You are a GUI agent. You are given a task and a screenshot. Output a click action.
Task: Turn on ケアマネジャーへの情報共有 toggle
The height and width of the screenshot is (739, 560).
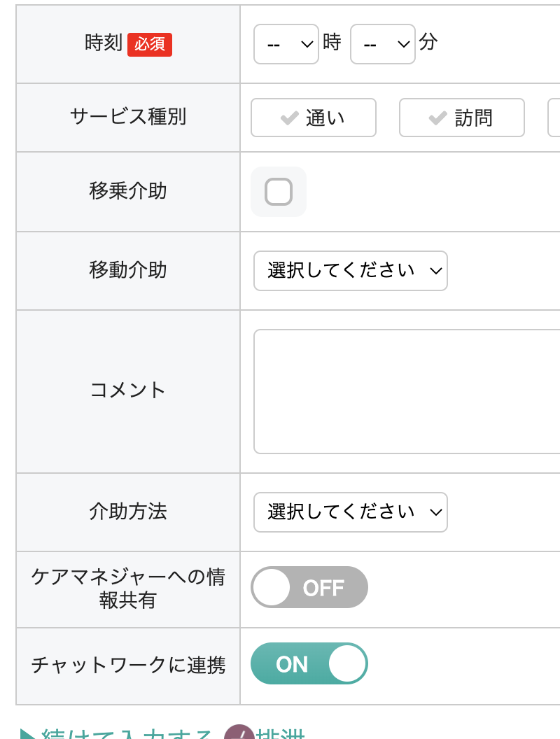point(309,587)
